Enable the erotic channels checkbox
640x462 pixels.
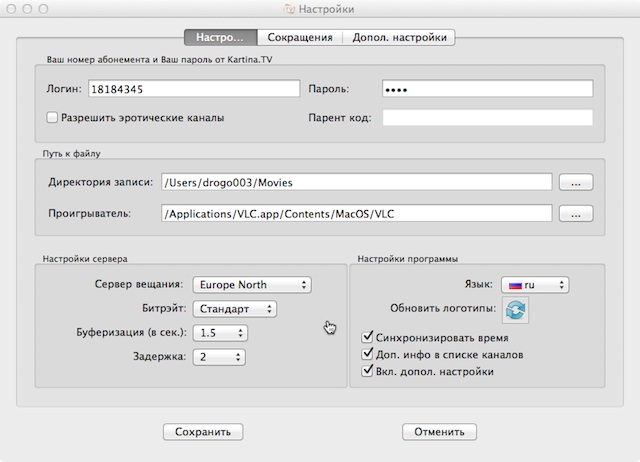point(53,118)
